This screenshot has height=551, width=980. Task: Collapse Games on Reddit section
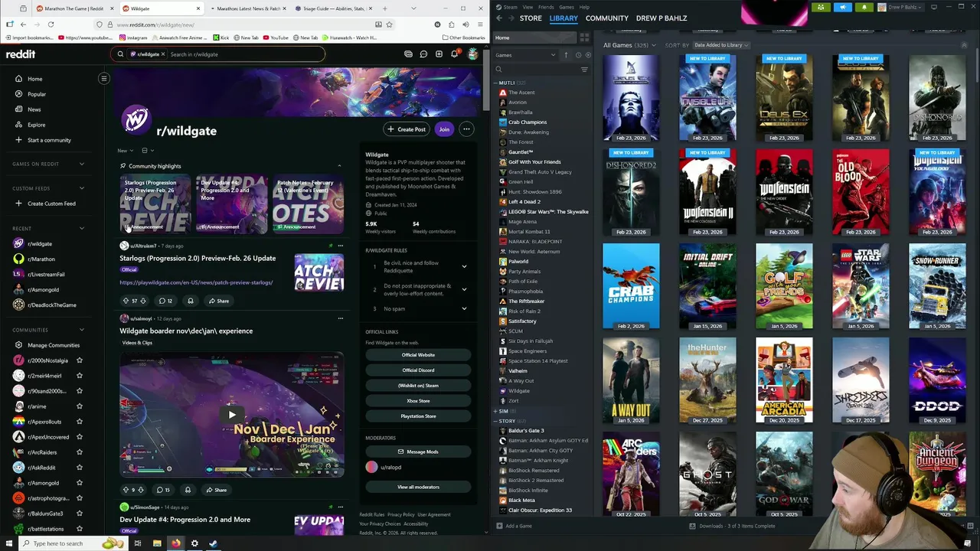(82, 164)
